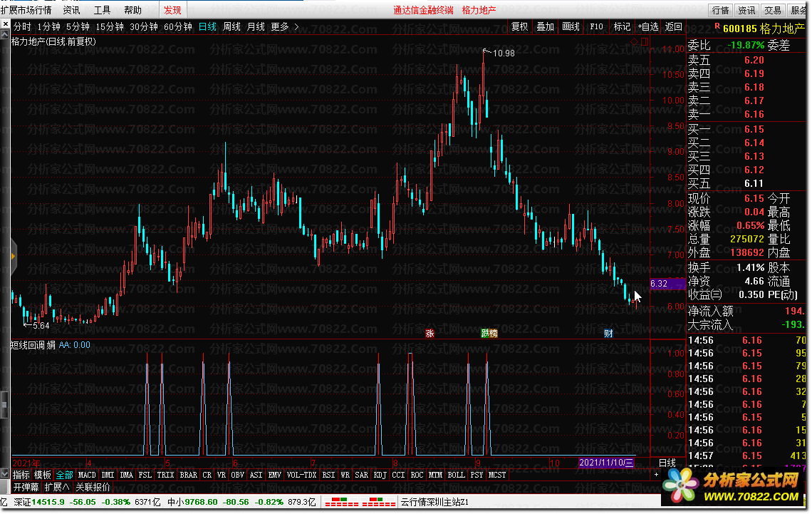Switch to the 指标 tab
Screen dimensions: 812x514
tap(21, 475)
